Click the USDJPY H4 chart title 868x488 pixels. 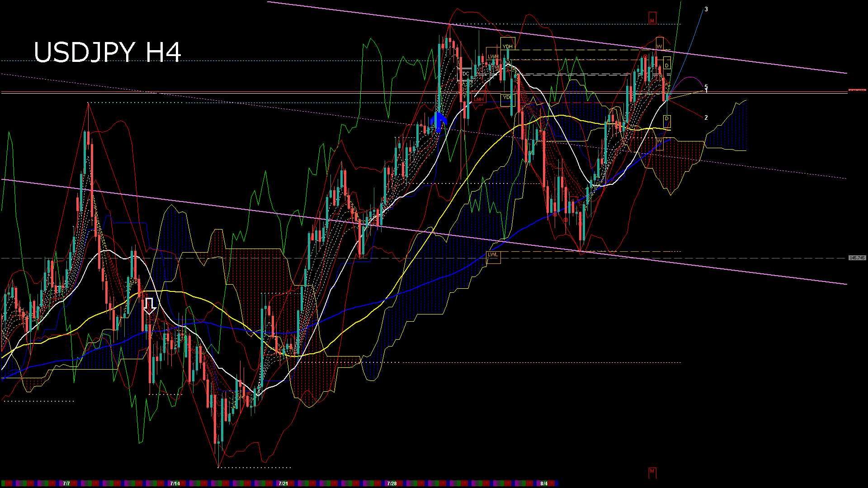tap(108, 52)
